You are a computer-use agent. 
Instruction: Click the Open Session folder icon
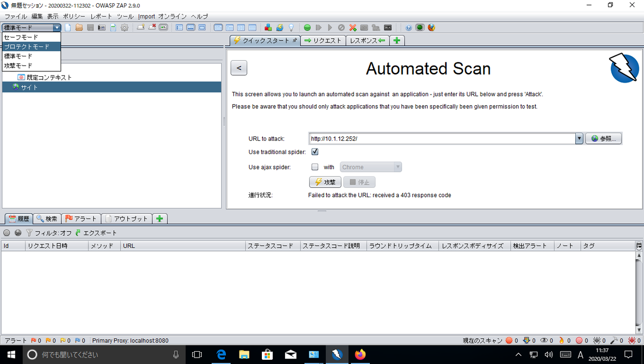pyautogui.click(x=79, y=27)
